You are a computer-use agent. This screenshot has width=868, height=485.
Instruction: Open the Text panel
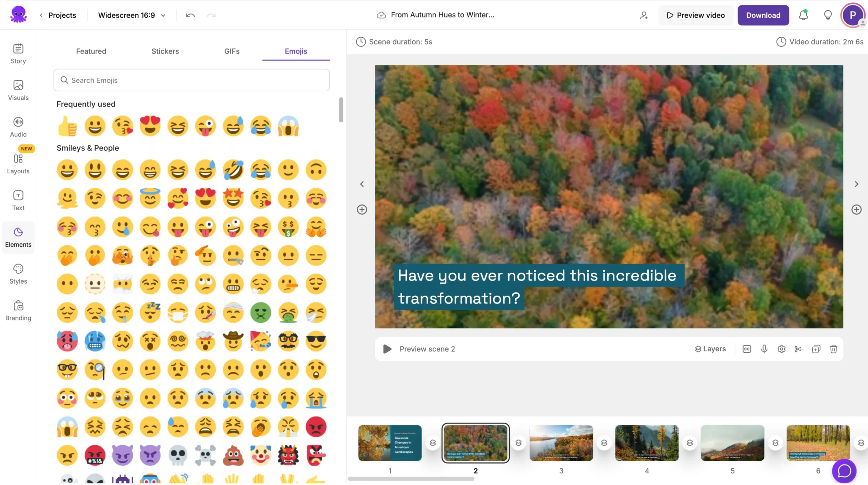[18, 200]
